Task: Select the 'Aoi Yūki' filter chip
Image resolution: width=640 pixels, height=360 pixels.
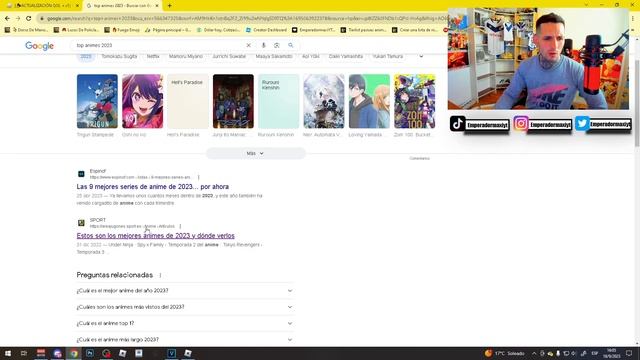Action: pyautogui.click(x=311, y=56)
